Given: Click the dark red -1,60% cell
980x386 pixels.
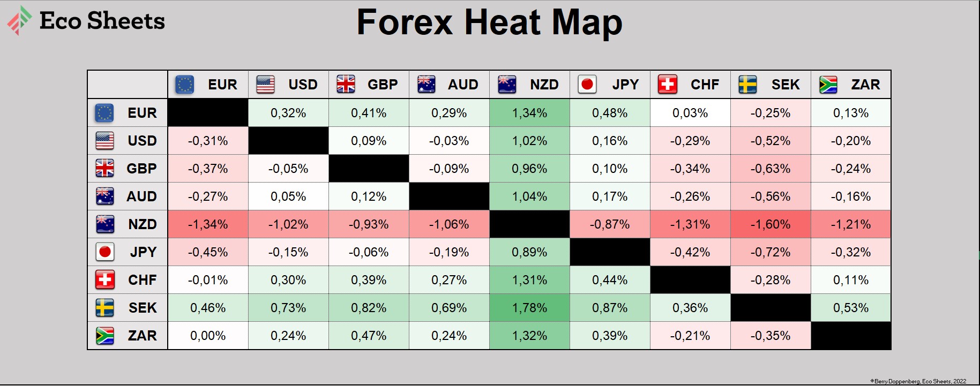Looking at the screenshot, I should (770, 224).
